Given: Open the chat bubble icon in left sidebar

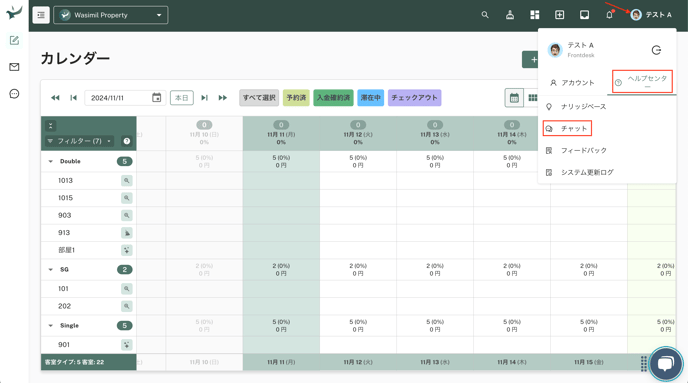Looking at the screenshot, I should click(x=14, y=93).
